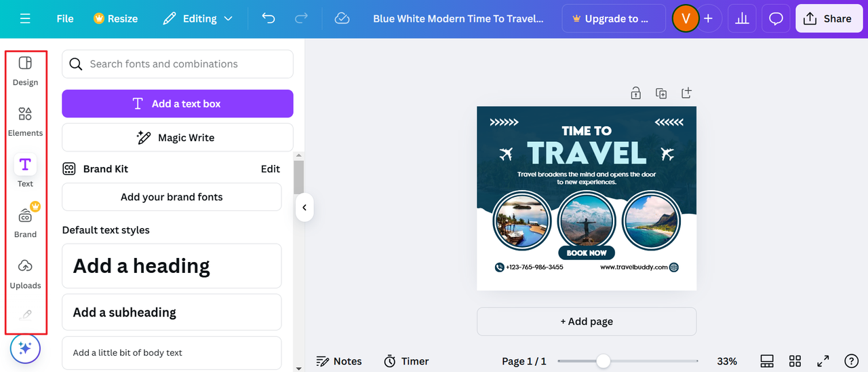This screenshot has width=868, height=372.
Task: Adjust the zoom slider handle
Action: (x=603, y=361)
